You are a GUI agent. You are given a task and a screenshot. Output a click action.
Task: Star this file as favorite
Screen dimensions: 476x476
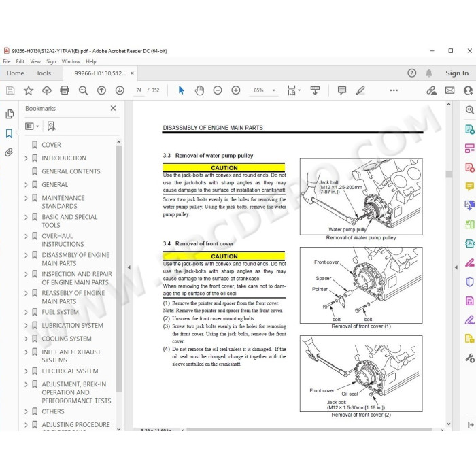(x=29, y=90)
